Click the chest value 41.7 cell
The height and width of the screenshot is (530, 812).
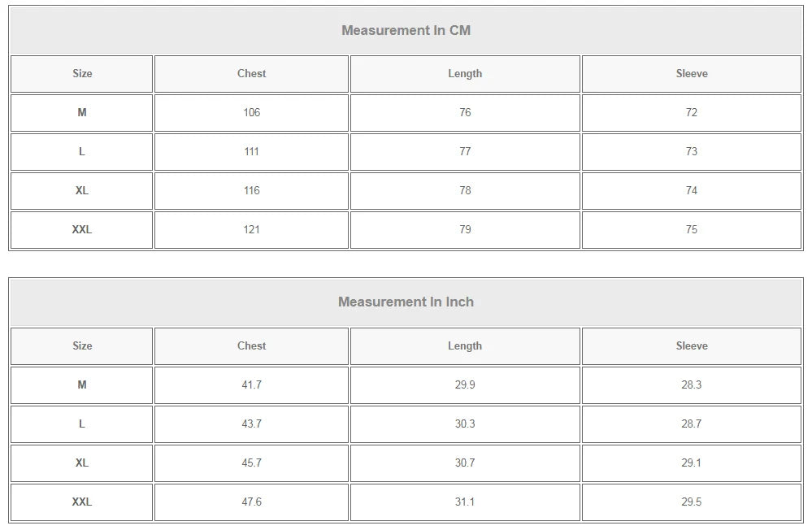point(251,385)
